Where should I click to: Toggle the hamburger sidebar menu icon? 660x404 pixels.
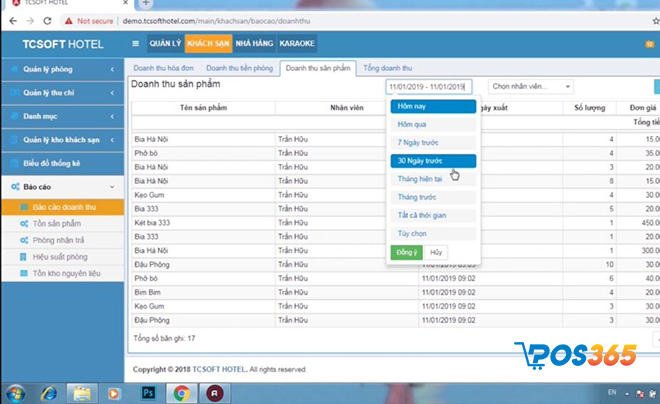[135, 43]
